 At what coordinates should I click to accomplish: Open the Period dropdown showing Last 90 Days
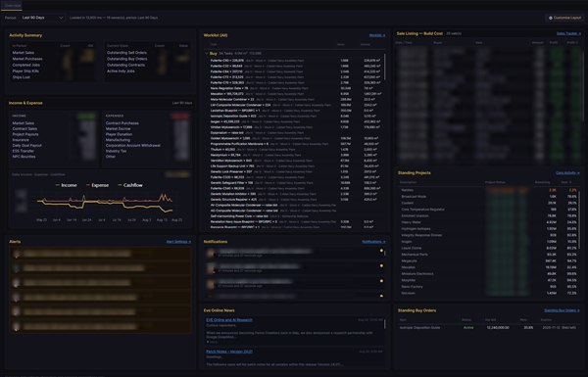point(42,18)
